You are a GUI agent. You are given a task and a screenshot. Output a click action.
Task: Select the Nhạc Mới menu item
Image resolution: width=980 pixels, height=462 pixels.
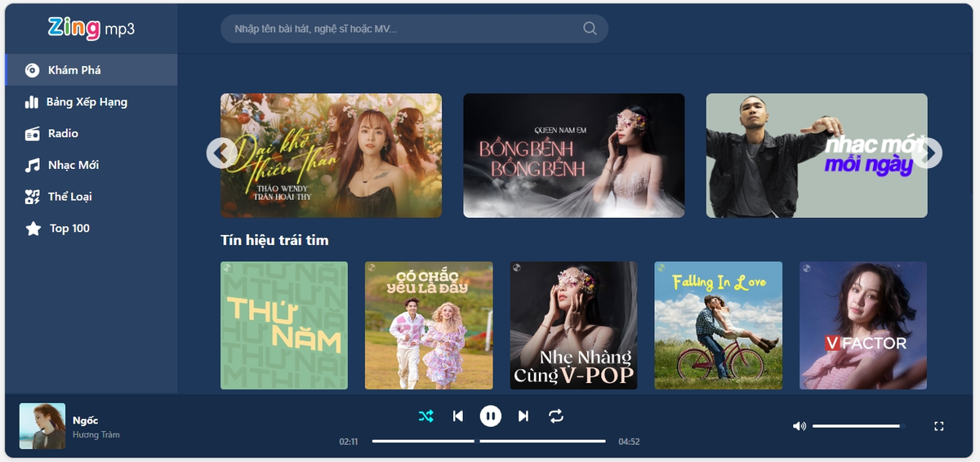pos(91,165)
